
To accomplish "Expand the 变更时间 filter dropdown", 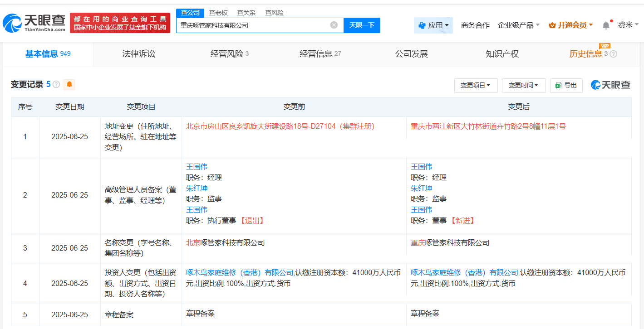I will 523,85.
